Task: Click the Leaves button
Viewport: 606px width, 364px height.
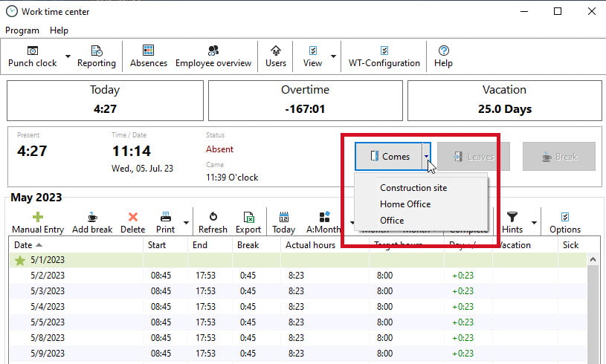Action: coord(474,156)
